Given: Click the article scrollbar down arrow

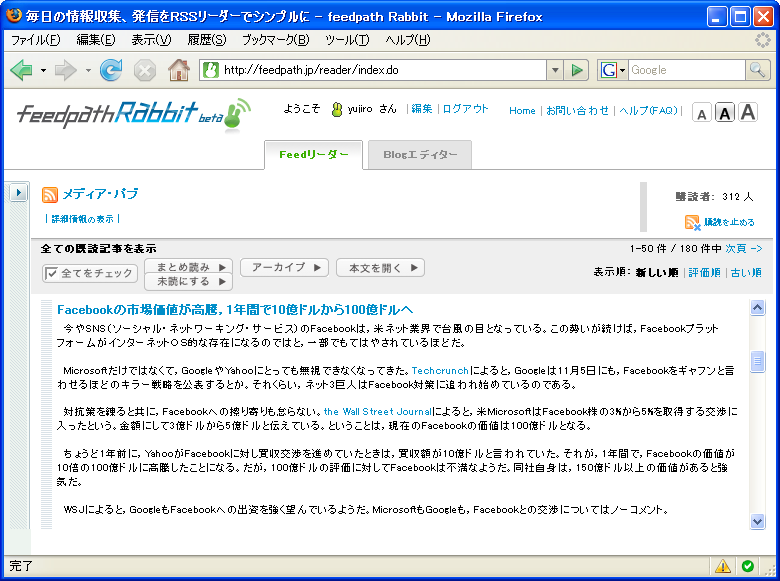Looking at the screenshot, I should 757,521.
